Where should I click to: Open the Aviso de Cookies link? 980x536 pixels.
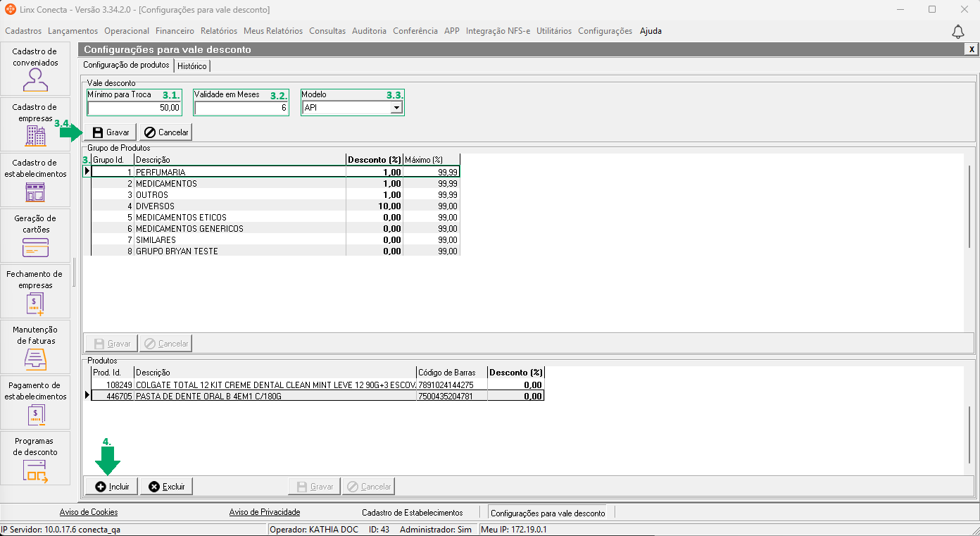89,512
